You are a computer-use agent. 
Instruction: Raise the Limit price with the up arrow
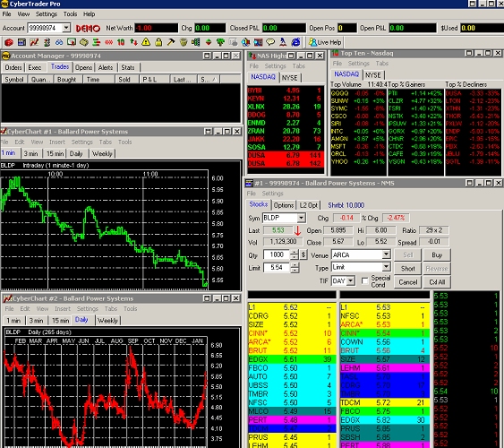(x=295, y=265)
